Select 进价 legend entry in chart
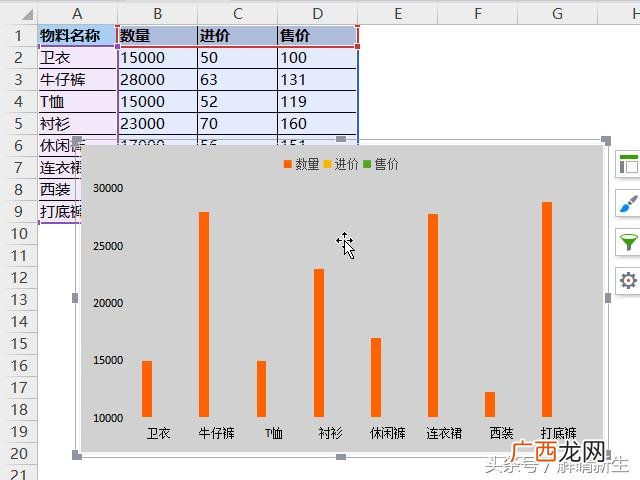This screenshot has width=640, height=480. 340,164
